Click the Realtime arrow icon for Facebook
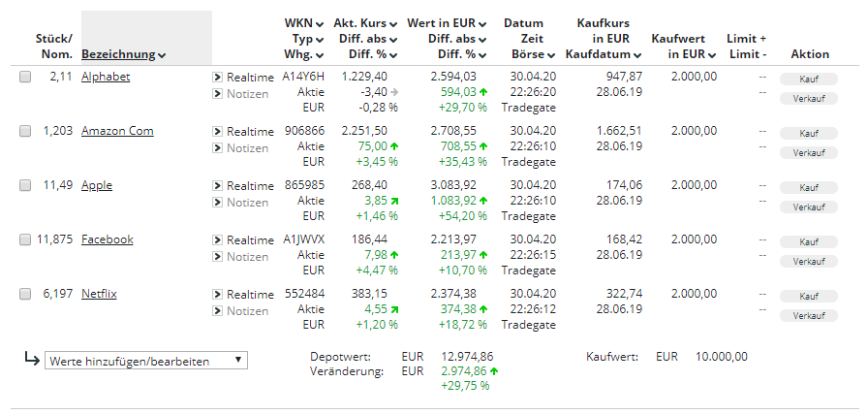Image resolution: width=868 pixels, height=414 pixels. click(x=217, y=240)
